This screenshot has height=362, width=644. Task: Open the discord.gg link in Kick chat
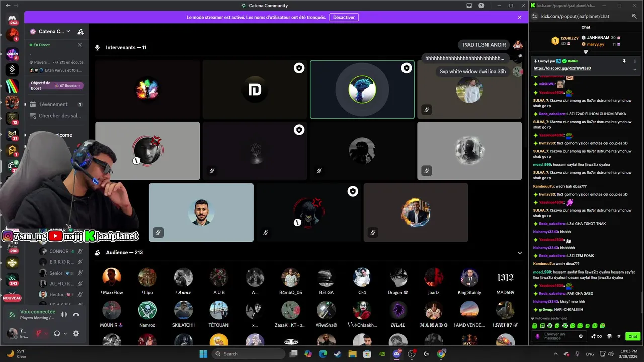[x=562, y=68]
